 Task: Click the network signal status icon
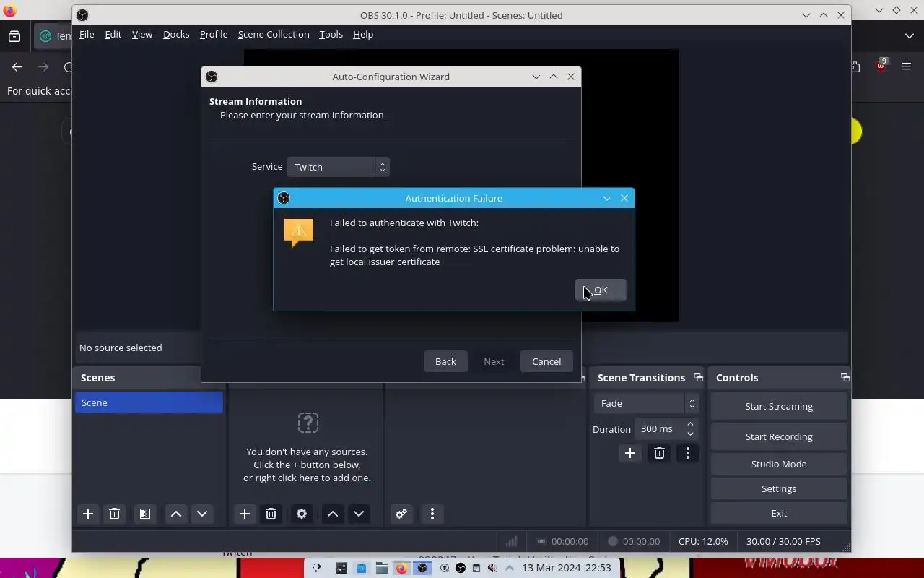pos(511,541)
